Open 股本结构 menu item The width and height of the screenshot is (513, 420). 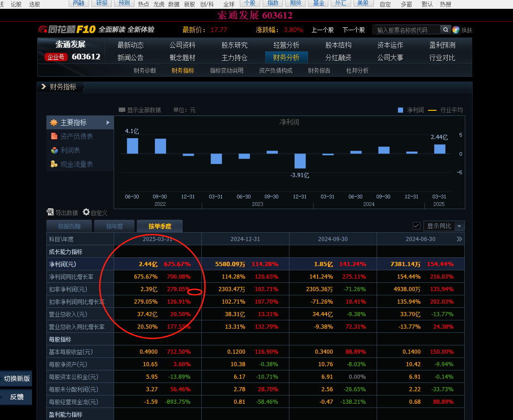(338, 45)
